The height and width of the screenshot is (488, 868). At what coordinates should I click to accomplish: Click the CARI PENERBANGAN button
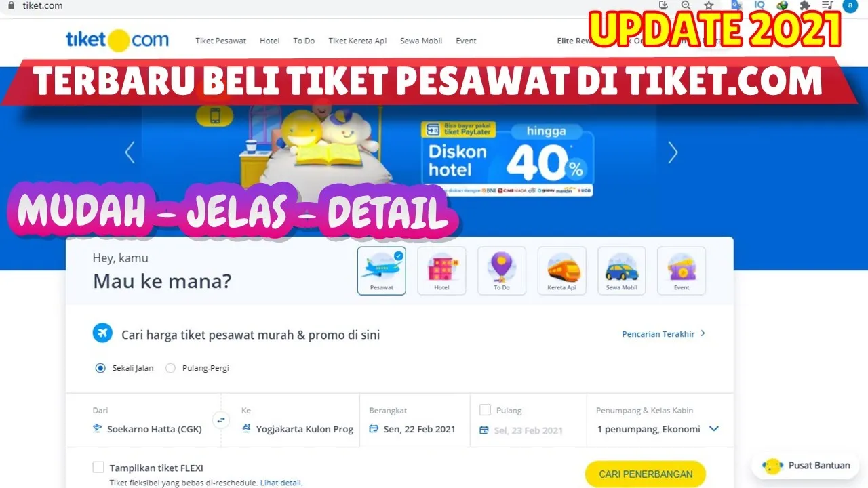pyautogui.click(x=646, y=474)
